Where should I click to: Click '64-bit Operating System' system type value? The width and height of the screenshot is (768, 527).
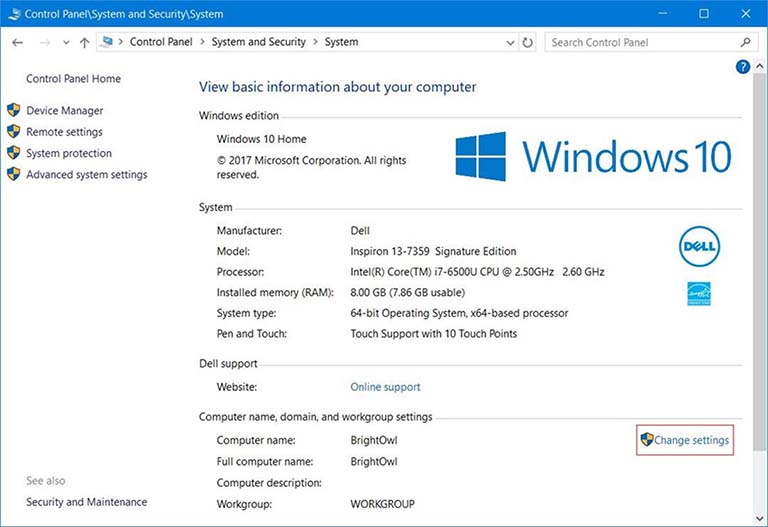click(x=459, y=313)
